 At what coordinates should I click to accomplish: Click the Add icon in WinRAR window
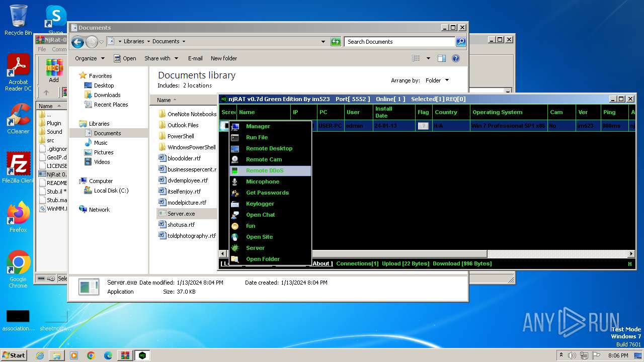[x=54, y=70]
